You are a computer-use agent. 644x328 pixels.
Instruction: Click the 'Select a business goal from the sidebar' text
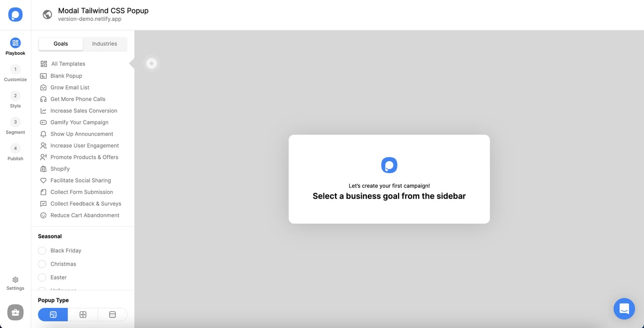coord(389,196)
